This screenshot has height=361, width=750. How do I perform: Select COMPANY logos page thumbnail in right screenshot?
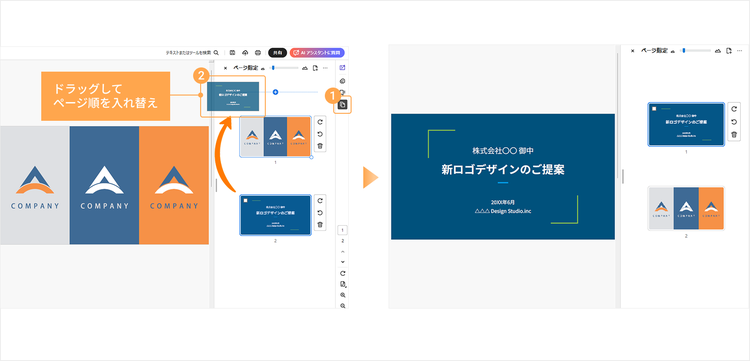(x=686, y=208)
